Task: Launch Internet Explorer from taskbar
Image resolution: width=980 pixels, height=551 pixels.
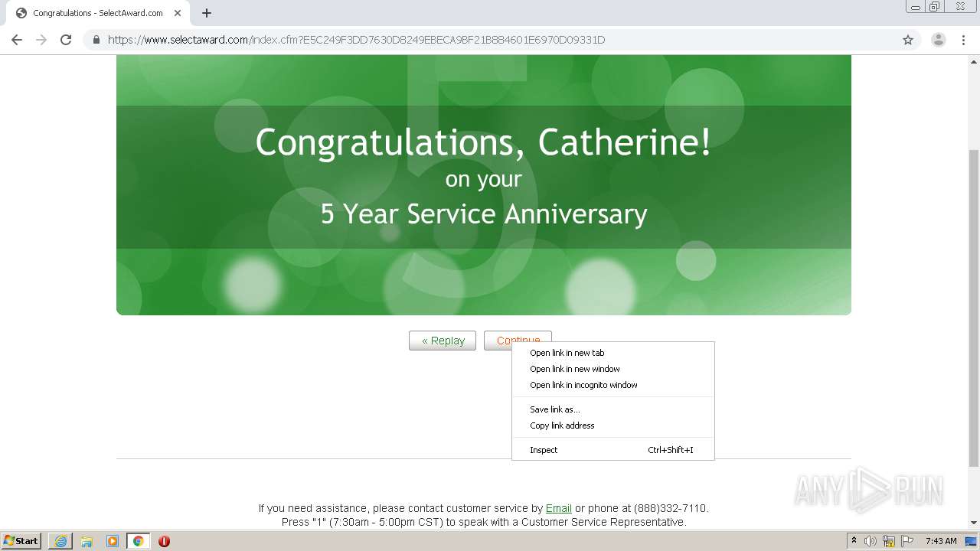Action: click(60, 541)
